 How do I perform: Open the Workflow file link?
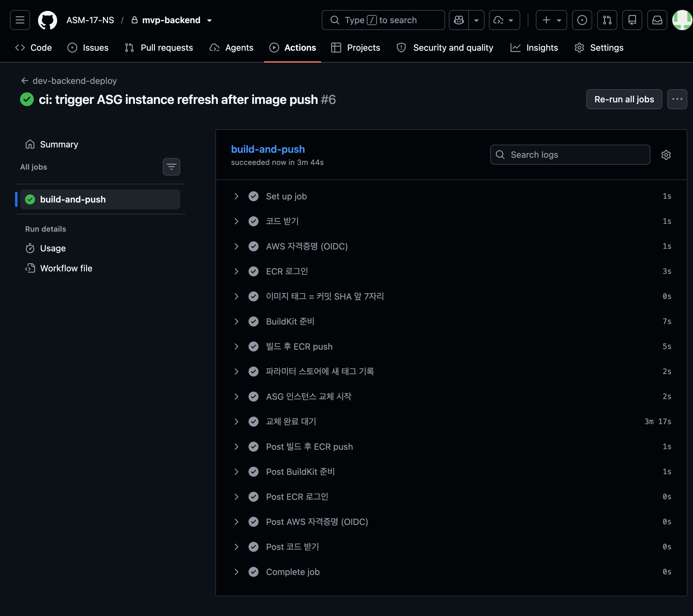pos(100,268)
